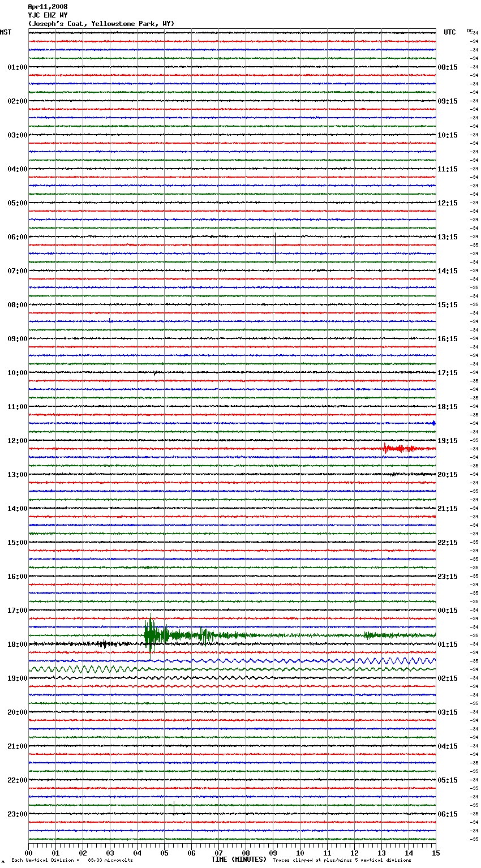Click the 13:15 UTC row label
This screenshot has width=481, height=868.
pyautogui.click(x=448, y=237)
